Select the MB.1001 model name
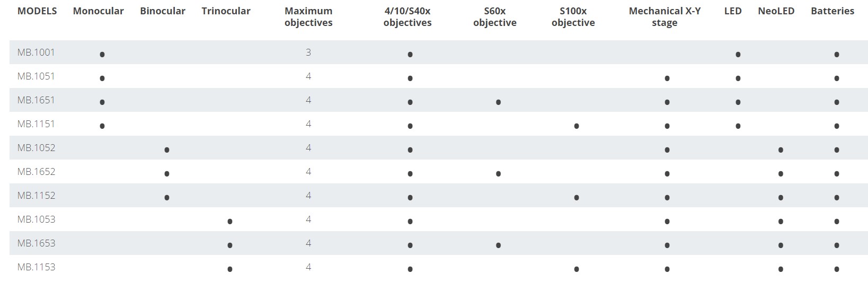Viewport: 868px width, 282px height. [x=36, y=52]
